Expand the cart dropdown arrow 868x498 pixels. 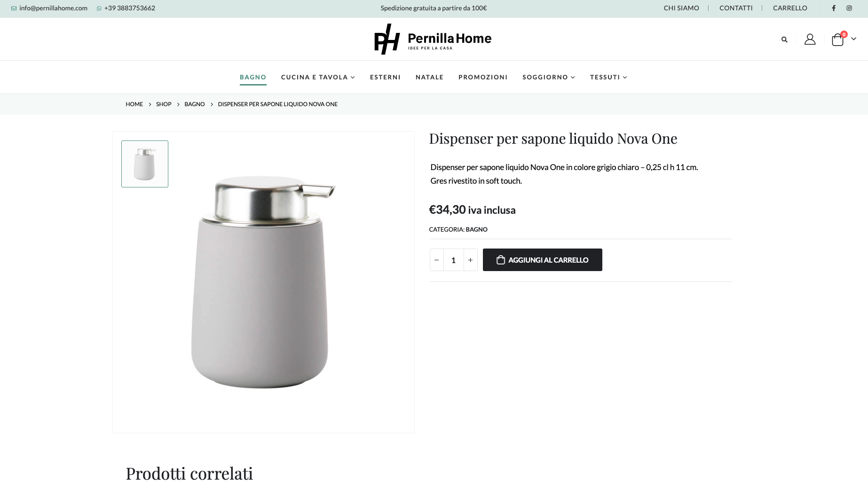(853, 39)
